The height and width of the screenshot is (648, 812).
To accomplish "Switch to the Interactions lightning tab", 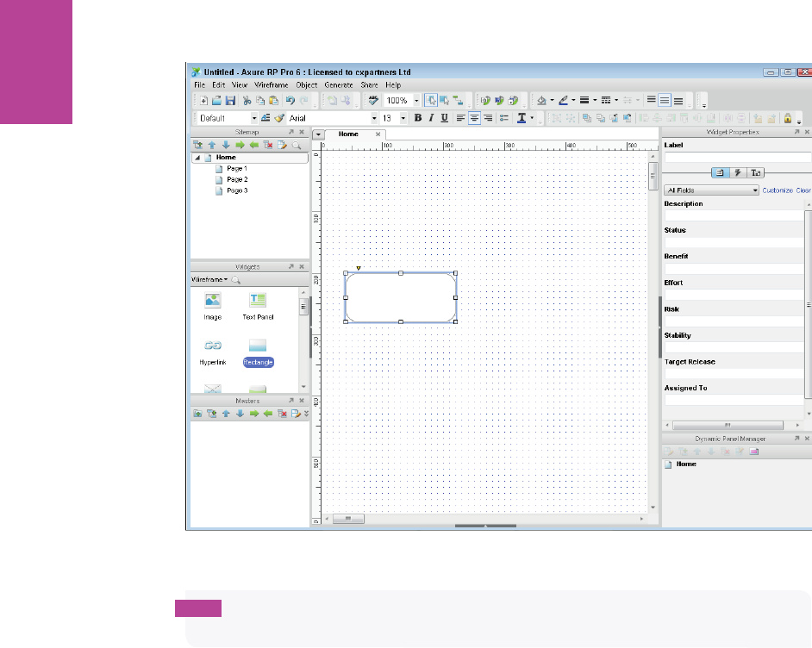I will 737,172.
